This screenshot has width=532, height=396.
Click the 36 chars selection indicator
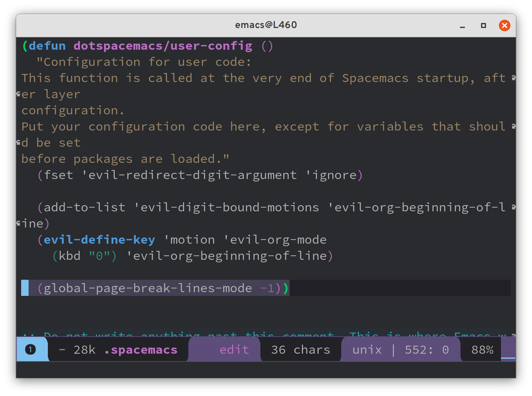point(300,349)
